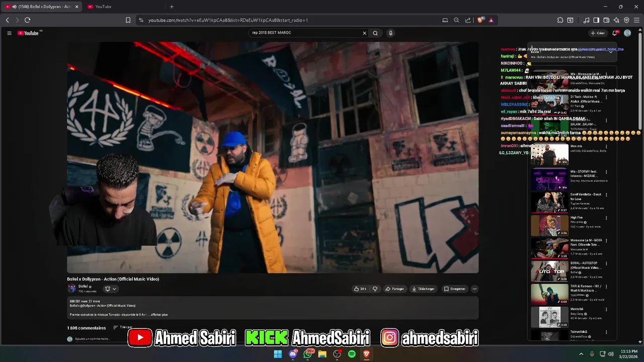Select the Bo9al x Dollypran browser tab
Screen dimensions: 644x362
[41, 7]
